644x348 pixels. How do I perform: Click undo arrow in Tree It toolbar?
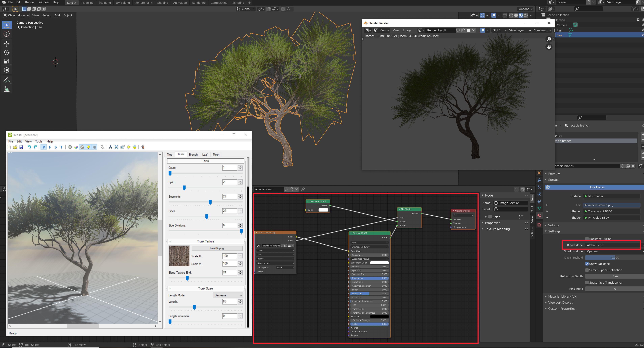[29, 147]
